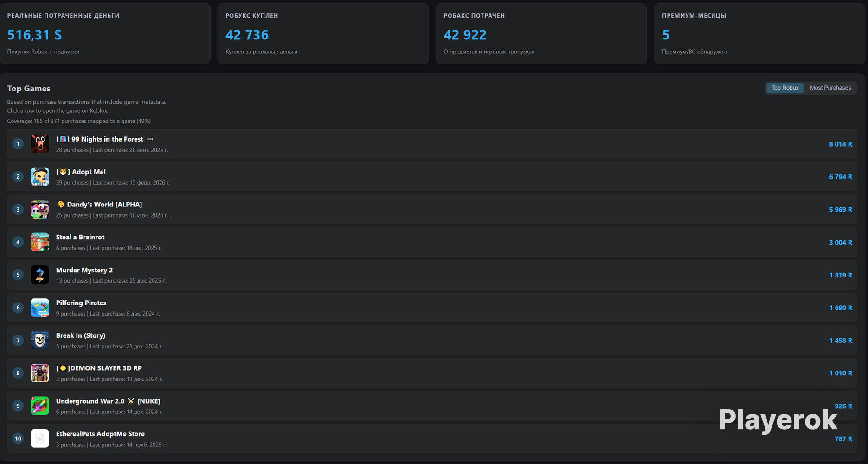Open the Break In (Story) title
The image size is (868, 464).
tap(81, 335)
